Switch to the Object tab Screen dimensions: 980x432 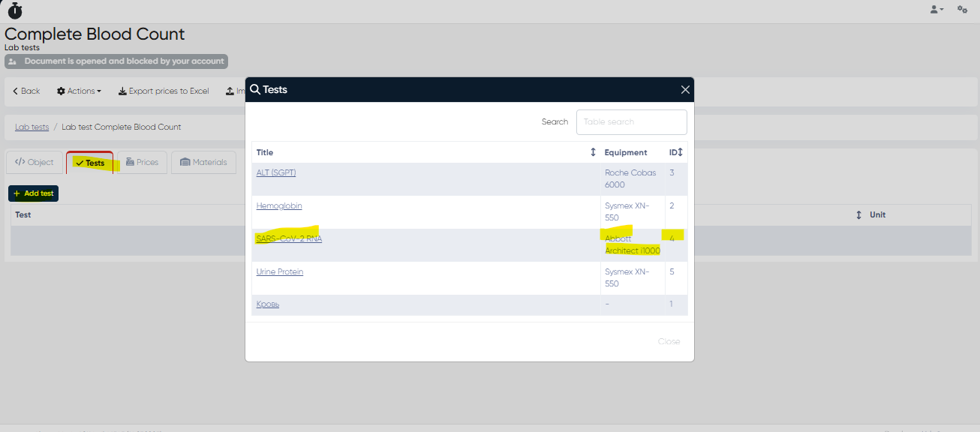(35, 162)
